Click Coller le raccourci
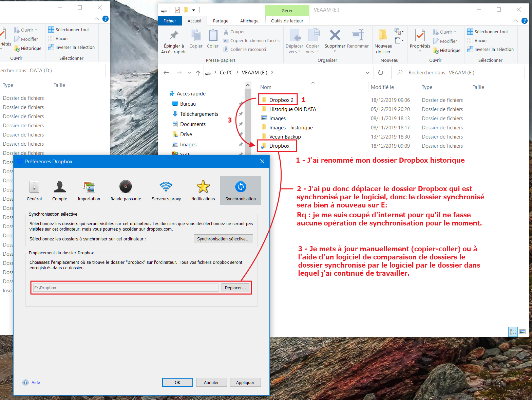 click(x=245, y=49)
